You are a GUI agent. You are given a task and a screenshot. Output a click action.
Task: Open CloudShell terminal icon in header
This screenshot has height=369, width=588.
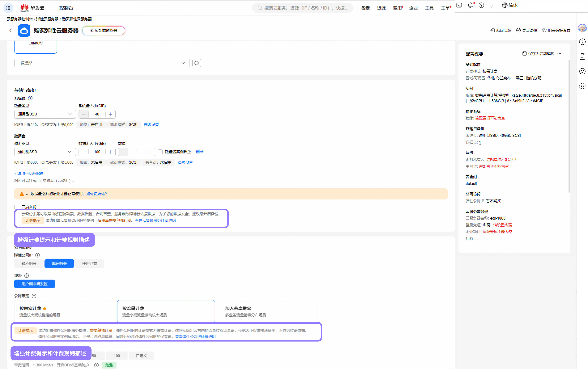pyautogui.click(x=459, y=5)
